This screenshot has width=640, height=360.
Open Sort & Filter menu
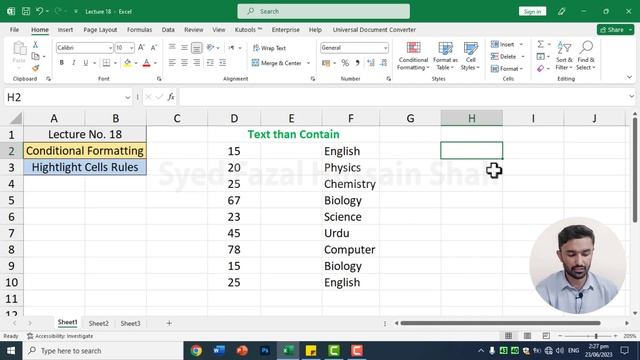564,56
